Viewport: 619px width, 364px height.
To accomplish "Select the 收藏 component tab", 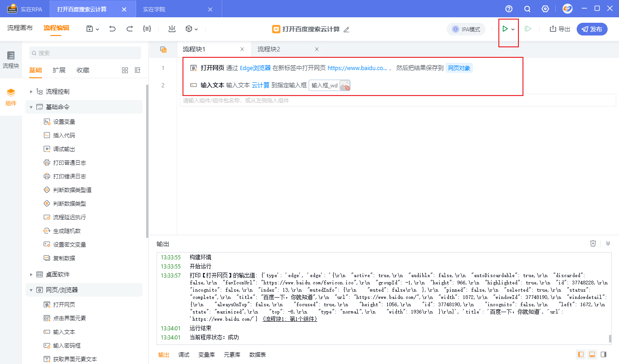I will pyautogui.click(x=83, y=70).
